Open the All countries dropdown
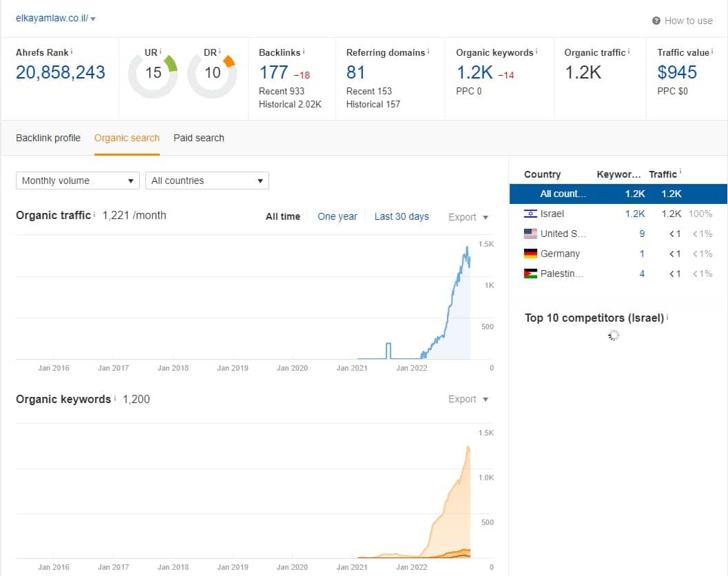The height and width of the screenshot is (576, 728). pos(207,181)
